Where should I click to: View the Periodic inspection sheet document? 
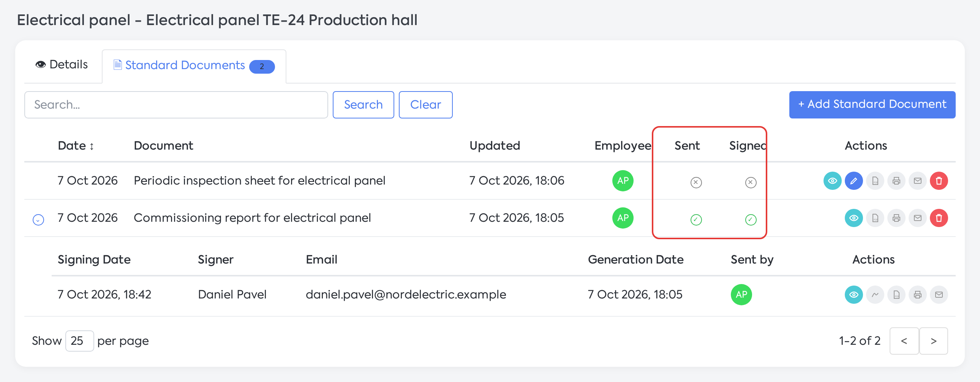pos(832,181)
